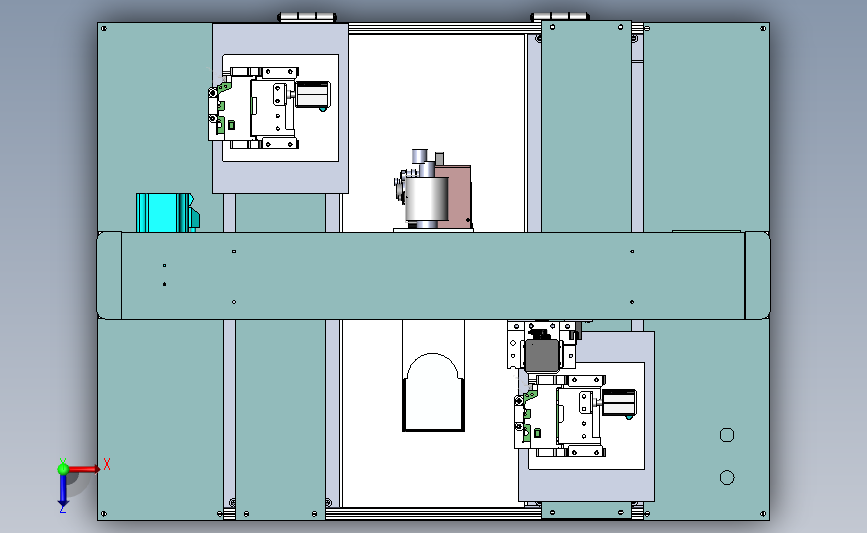
Task: Click the red X axis arrow of the triad
Action: (84, 469)
